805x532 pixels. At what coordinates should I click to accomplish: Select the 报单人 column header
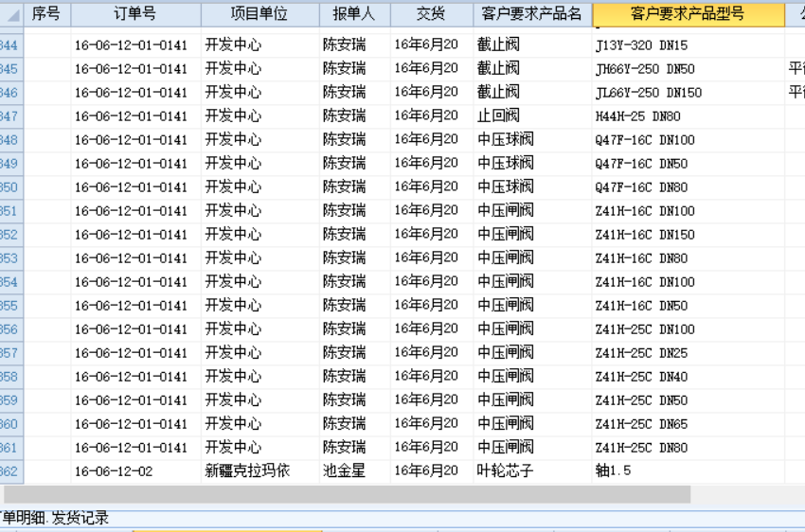[x=354, y=14]
